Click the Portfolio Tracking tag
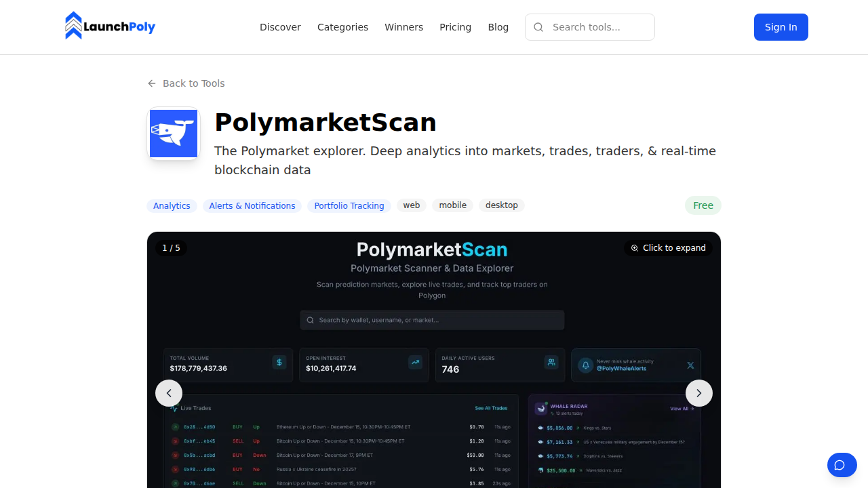This screenshot has width=868, height=488. point(349,205)
